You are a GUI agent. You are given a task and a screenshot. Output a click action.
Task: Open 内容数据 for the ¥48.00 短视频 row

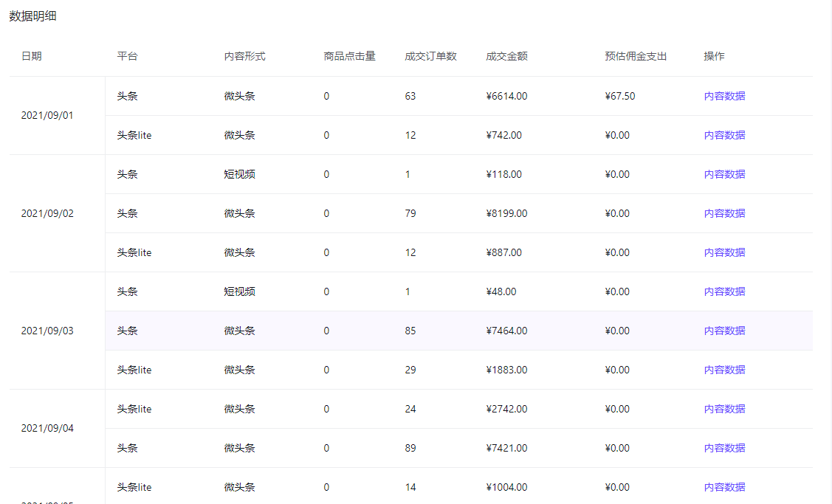click(x=724, y=291)
